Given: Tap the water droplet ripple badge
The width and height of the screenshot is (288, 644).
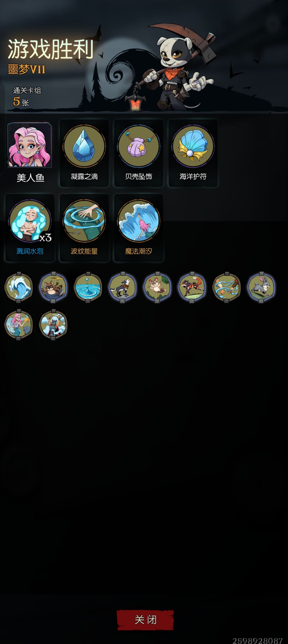Looking at the screenshot, I should tap(88, 287).
